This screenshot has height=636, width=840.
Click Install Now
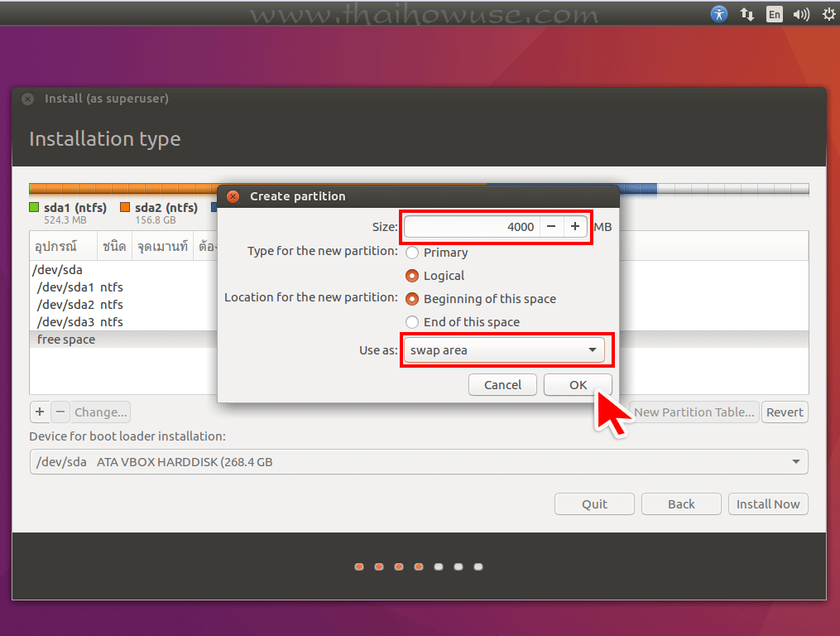(x=768, y=504)
